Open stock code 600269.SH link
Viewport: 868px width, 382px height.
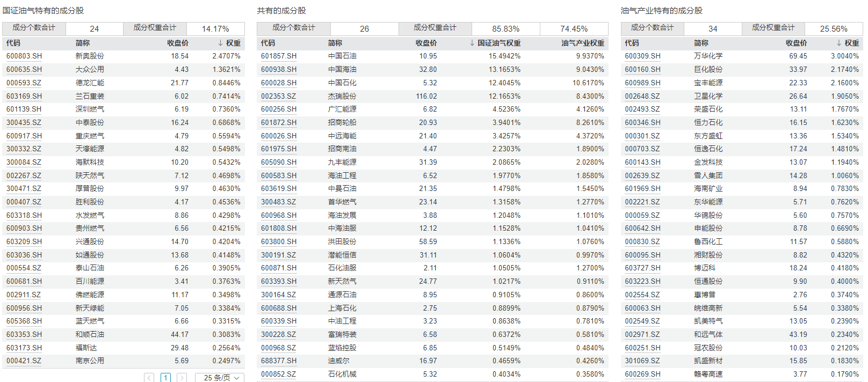643,374
